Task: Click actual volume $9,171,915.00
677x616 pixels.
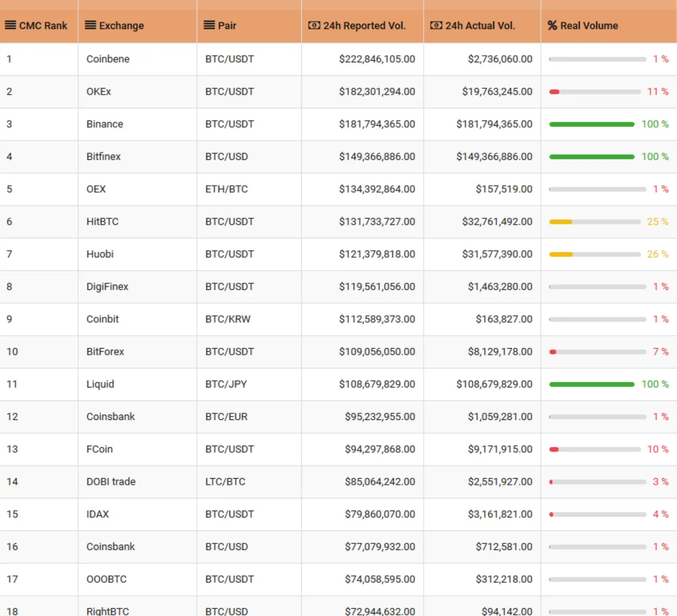Action: click(x=500, y=449)
